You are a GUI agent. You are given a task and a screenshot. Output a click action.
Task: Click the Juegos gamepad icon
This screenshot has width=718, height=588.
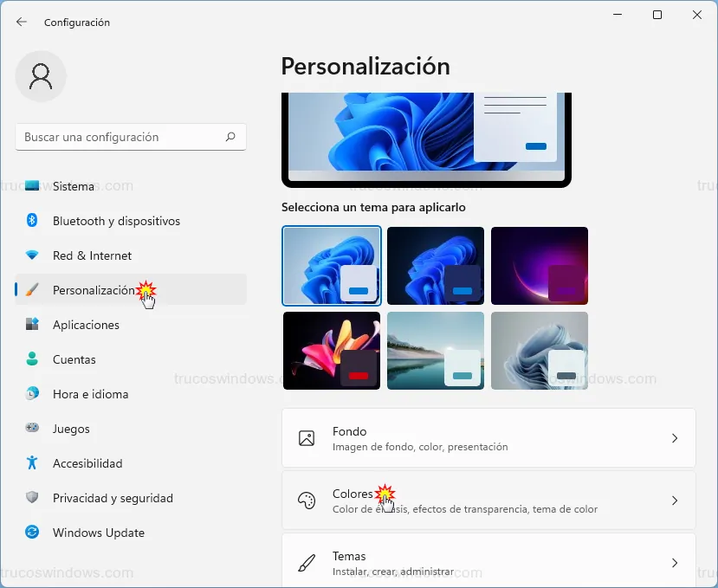pyautogui.click(x=32, y=429)
